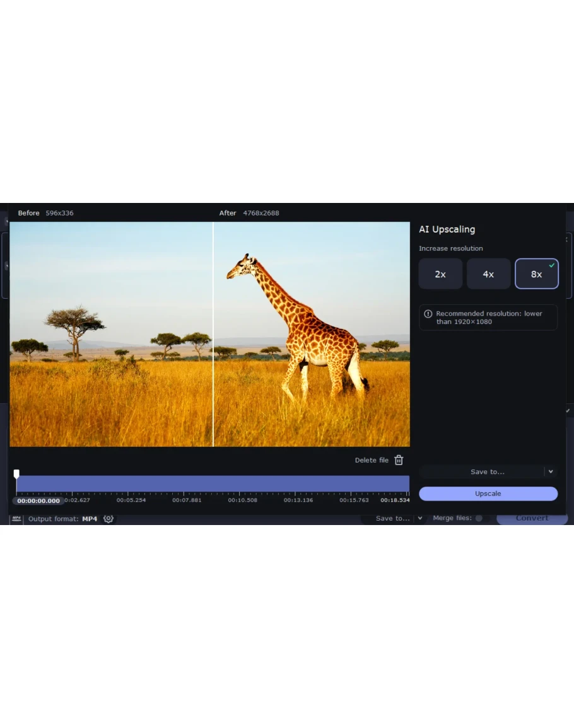Select the 4x resolution option

click(488, 274)
